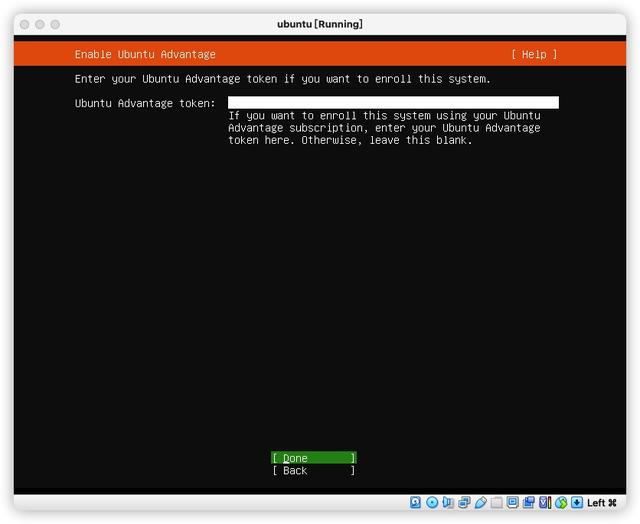Screen dimensions: 640x524
Task: Click the yellow minimize window button
Action: pos(40,24)
